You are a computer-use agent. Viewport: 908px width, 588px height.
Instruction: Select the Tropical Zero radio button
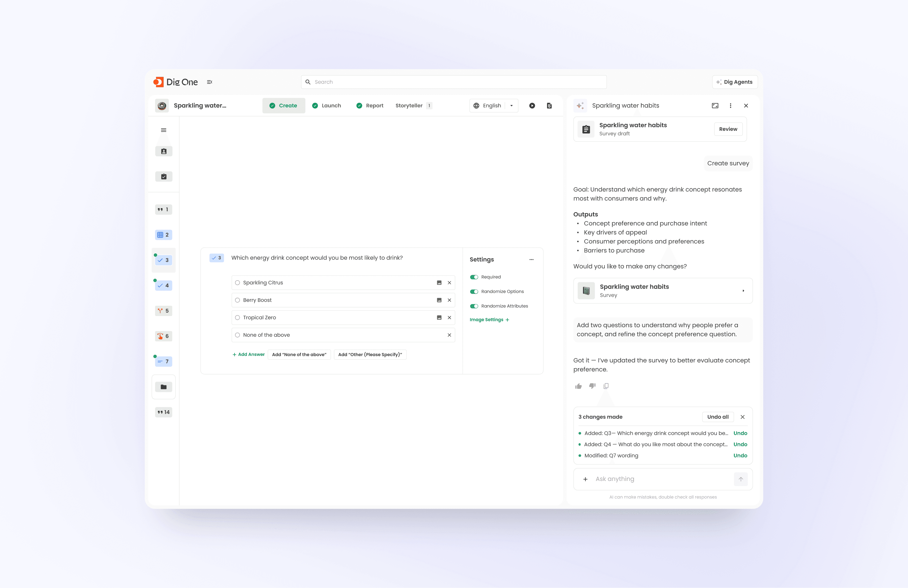coord(237,318)
